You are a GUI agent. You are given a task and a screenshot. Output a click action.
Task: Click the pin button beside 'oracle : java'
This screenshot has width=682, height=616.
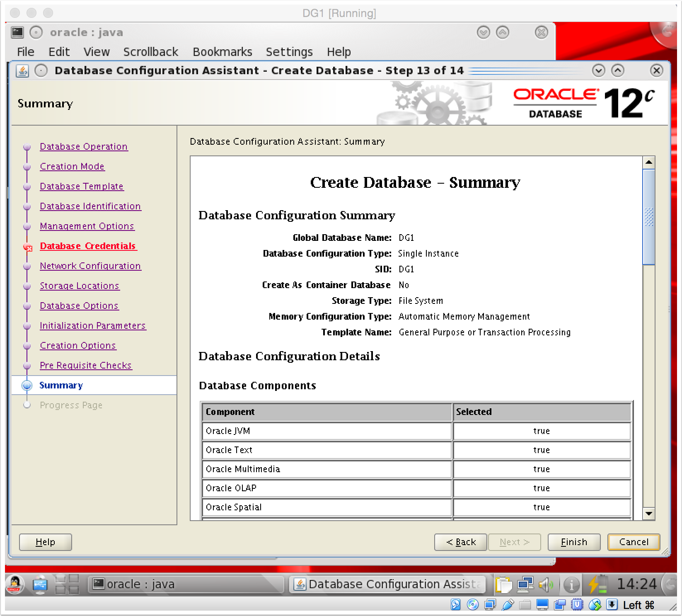point(36,32)
